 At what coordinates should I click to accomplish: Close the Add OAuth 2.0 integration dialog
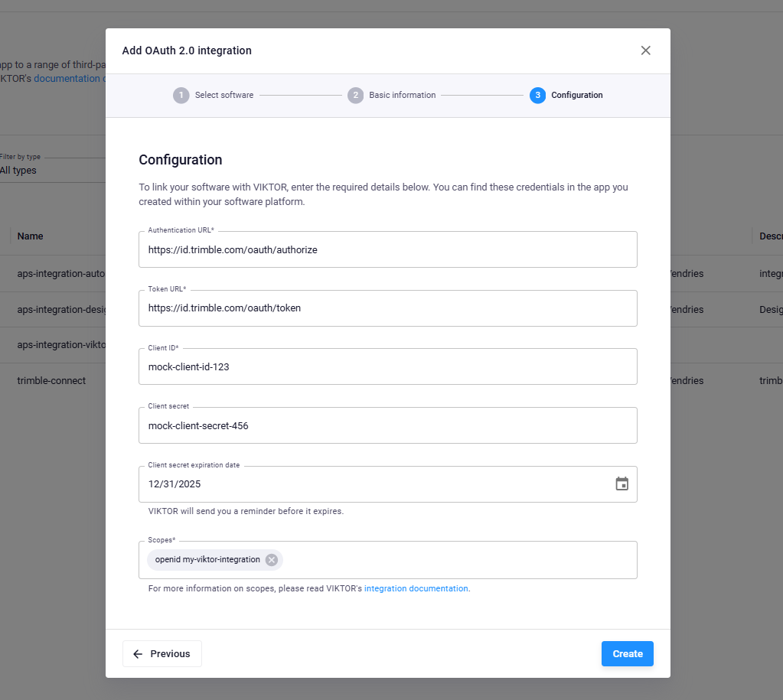point(645,50)
